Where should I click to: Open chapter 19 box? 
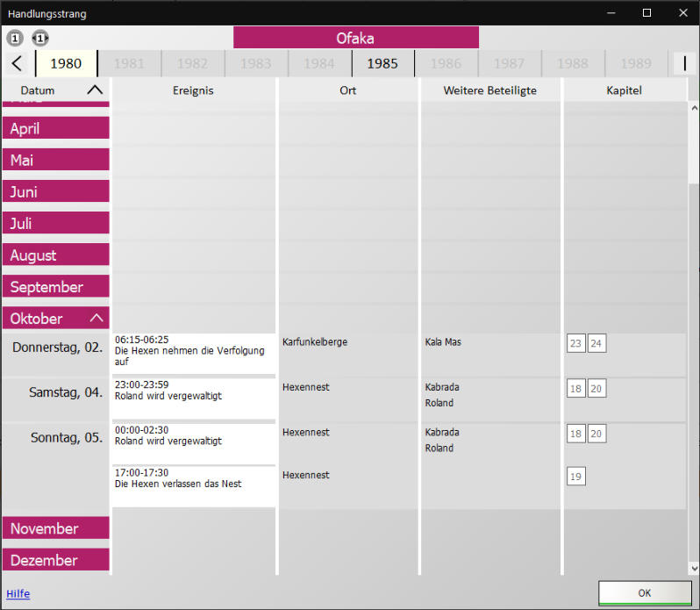point(575,477)
